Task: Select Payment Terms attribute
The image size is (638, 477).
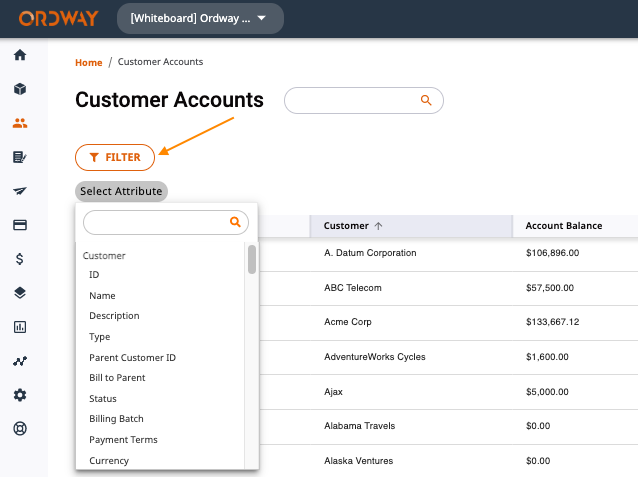Action: (x=123, y=440)
